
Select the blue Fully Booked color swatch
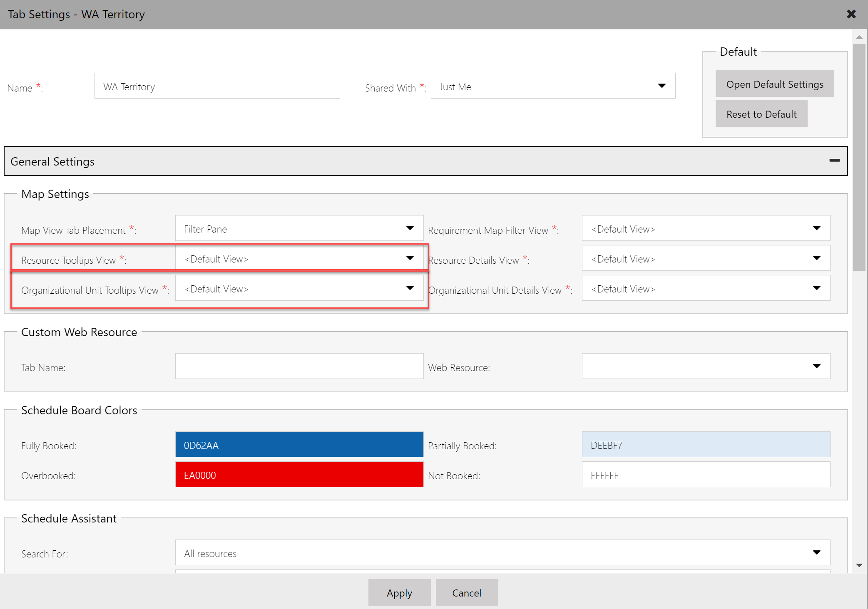coord(299,444)
